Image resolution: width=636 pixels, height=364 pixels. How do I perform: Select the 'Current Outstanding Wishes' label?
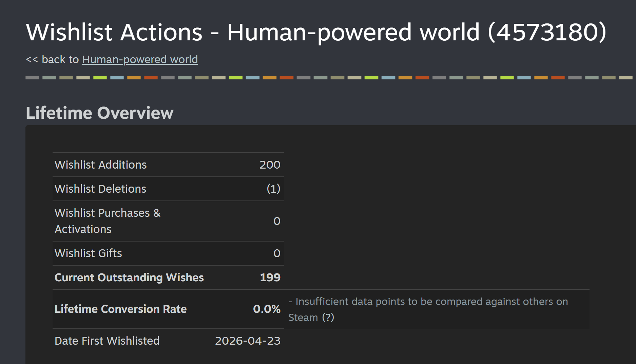pyautogui.click(x=129, y=277)
